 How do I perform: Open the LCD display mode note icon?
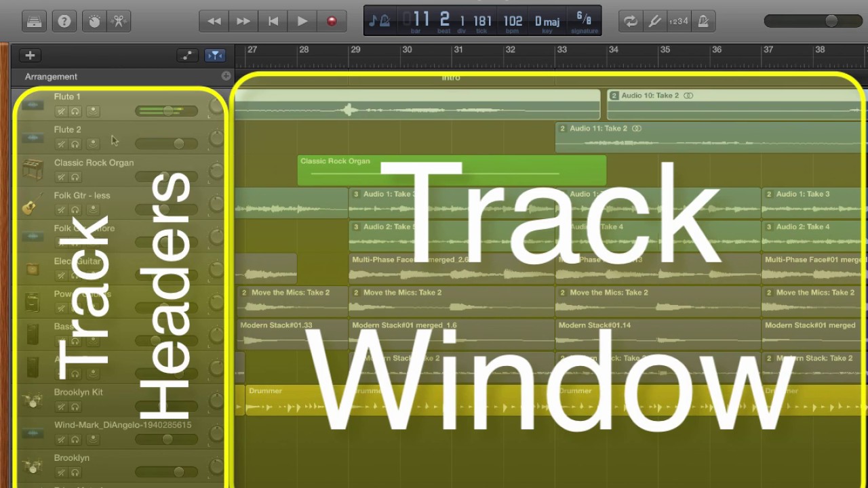point(379,21)
